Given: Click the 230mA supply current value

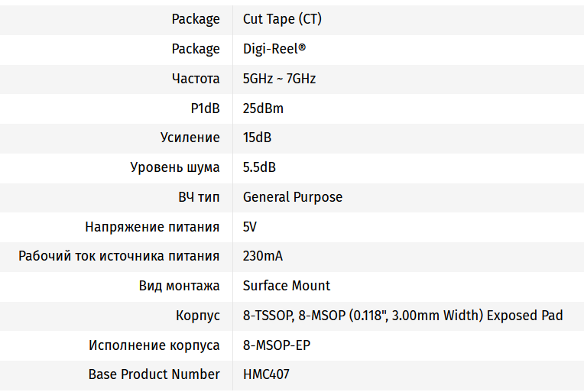Looking at the screenshot, I should [x=263, y=256].
